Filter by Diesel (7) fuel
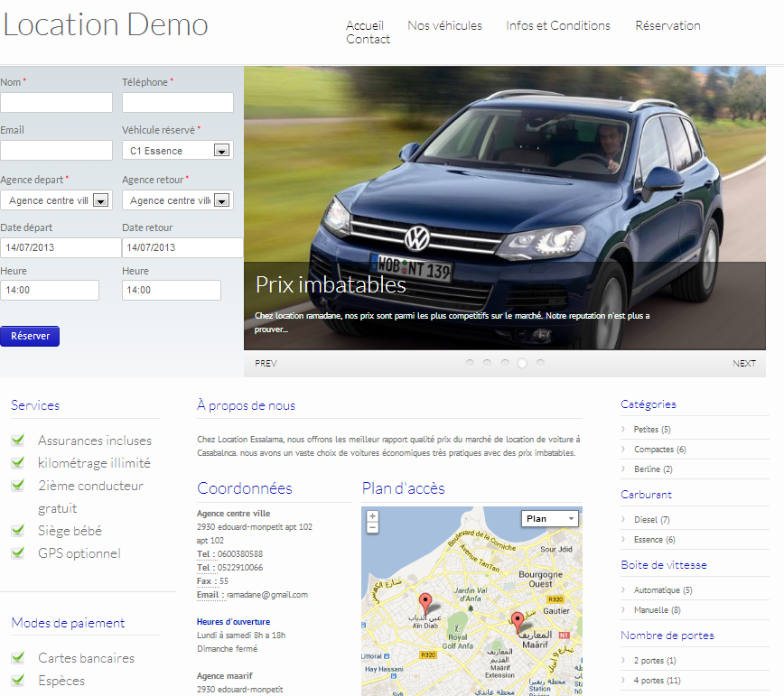784x696 pixels. point(651,520)
